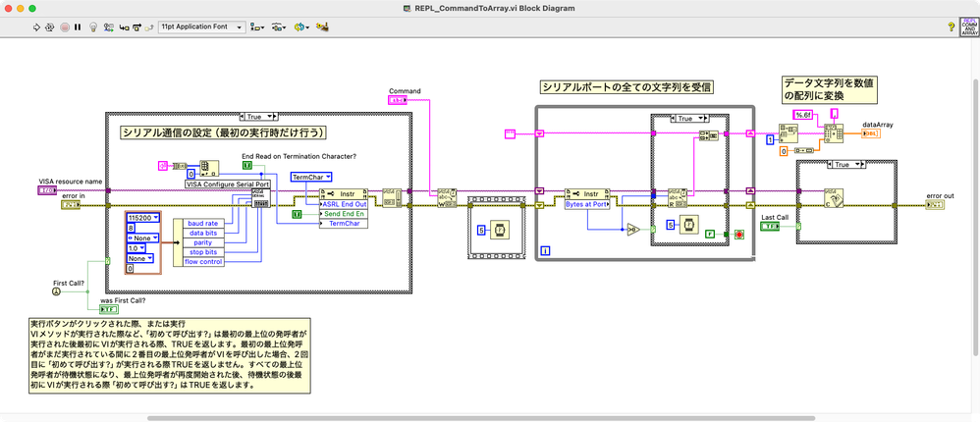Viewport: 980px width, 422px height.
Task: Open the Reorder dropdown in the toolbar
Action: point(301,27)
